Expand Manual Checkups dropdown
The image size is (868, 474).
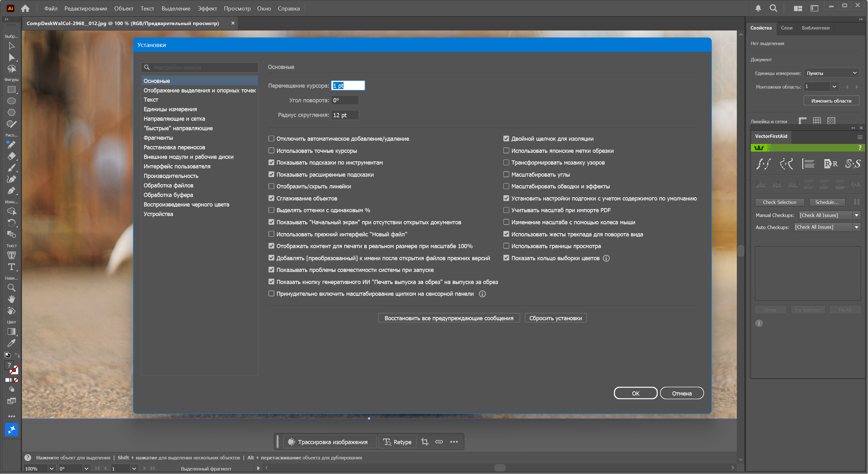point(857,215)
